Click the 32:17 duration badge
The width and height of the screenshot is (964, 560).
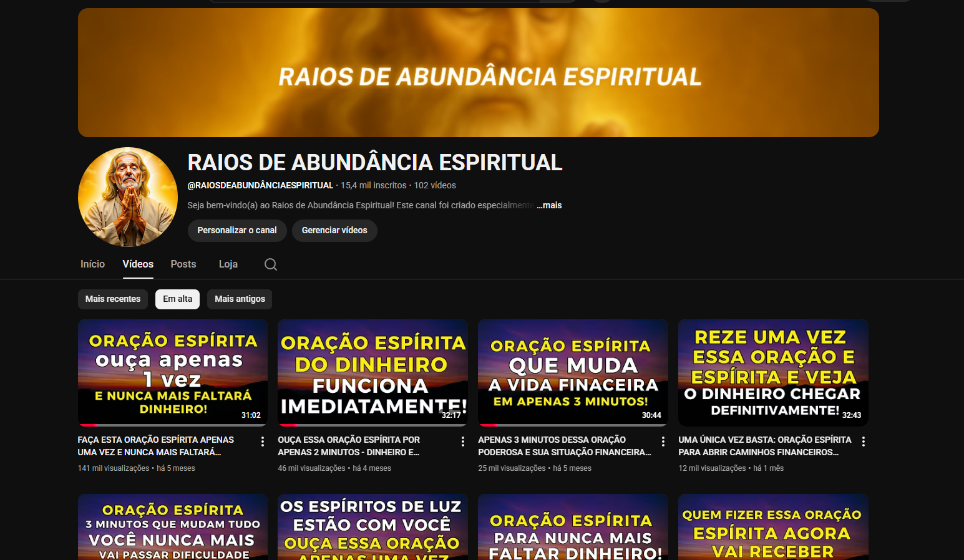[451, 415]
